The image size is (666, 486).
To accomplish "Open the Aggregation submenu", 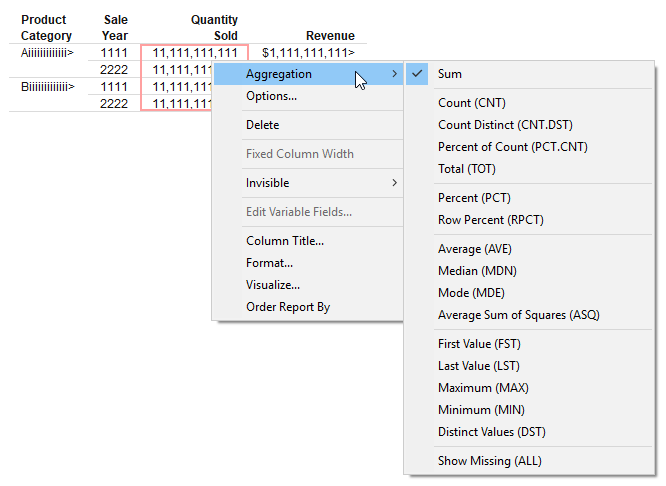I will (308, 74).
